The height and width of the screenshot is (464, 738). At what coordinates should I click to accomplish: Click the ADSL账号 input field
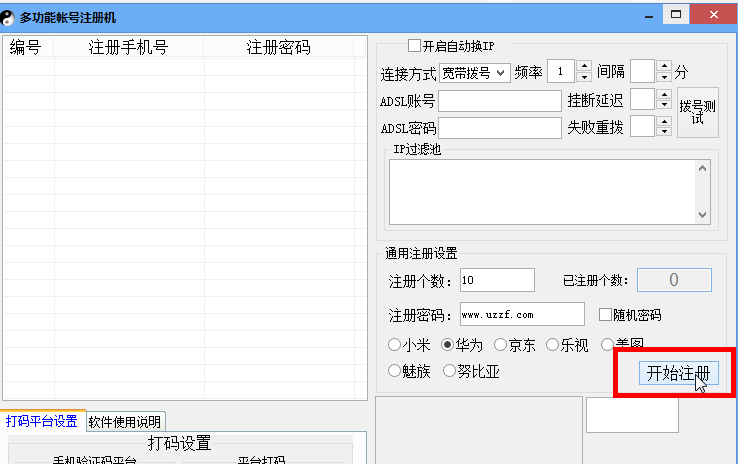(x=500, y=101)
